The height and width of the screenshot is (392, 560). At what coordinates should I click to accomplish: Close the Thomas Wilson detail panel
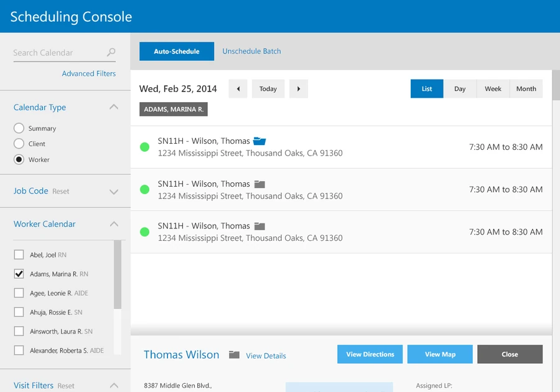510,354
